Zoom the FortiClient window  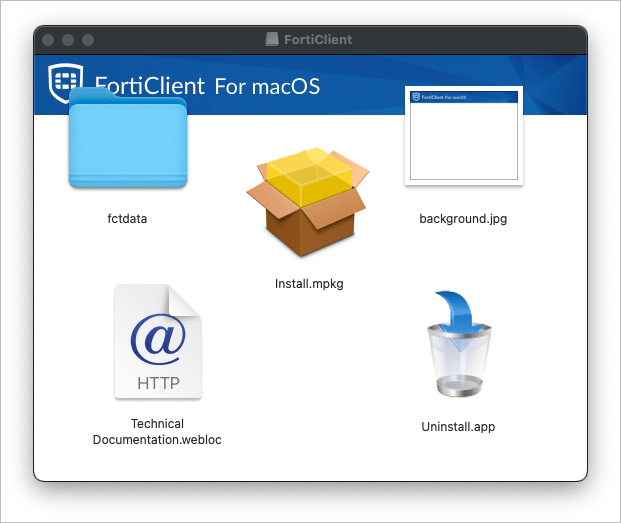(88, 40)
